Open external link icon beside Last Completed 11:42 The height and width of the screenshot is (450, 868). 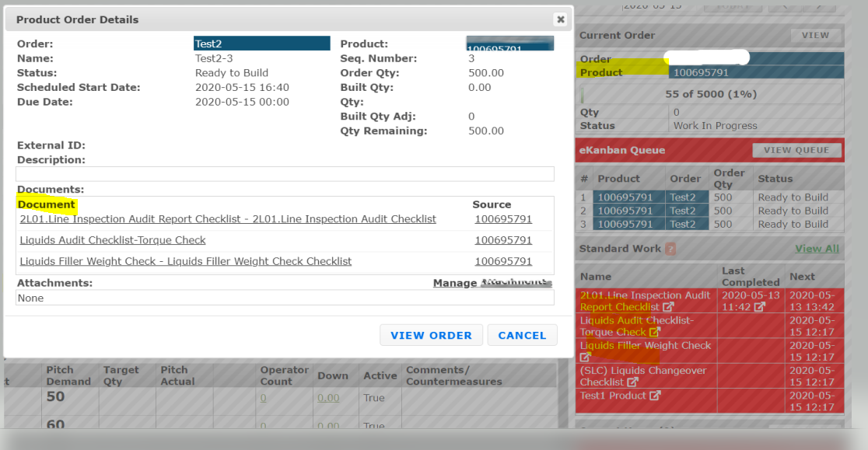(x=759, y=306)
